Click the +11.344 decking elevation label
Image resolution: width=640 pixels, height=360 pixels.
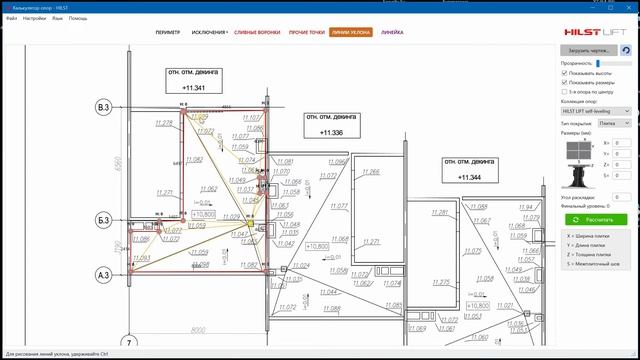(470, 171)
